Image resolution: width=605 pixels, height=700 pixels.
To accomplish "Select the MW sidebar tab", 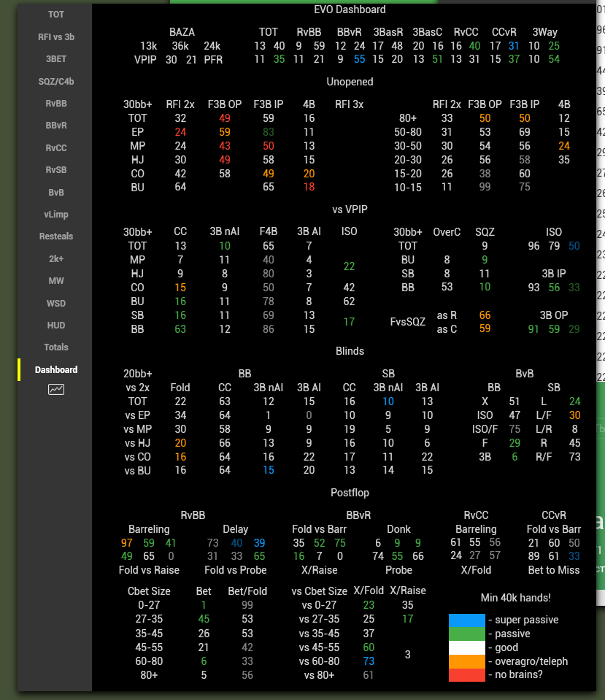I will coord(55,281).
